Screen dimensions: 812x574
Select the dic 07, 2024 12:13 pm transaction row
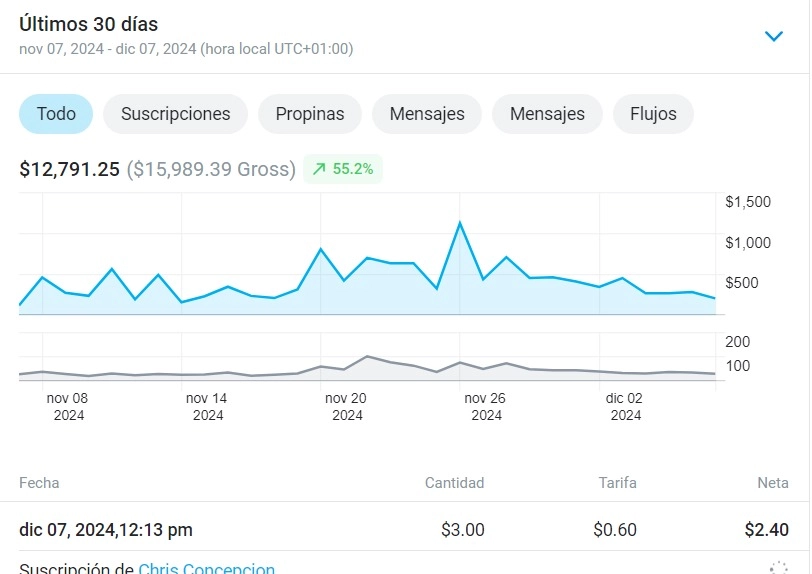(106, 529)
